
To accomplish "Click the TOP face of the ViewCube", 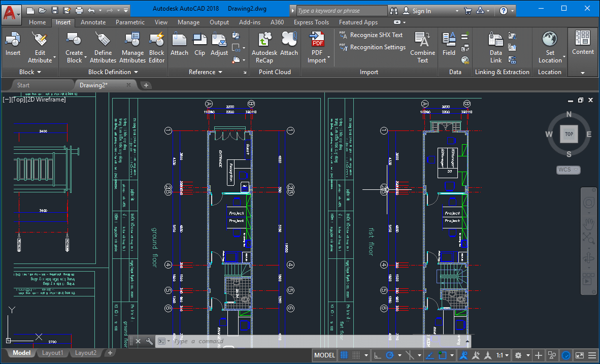I will (x=569, y=134).
